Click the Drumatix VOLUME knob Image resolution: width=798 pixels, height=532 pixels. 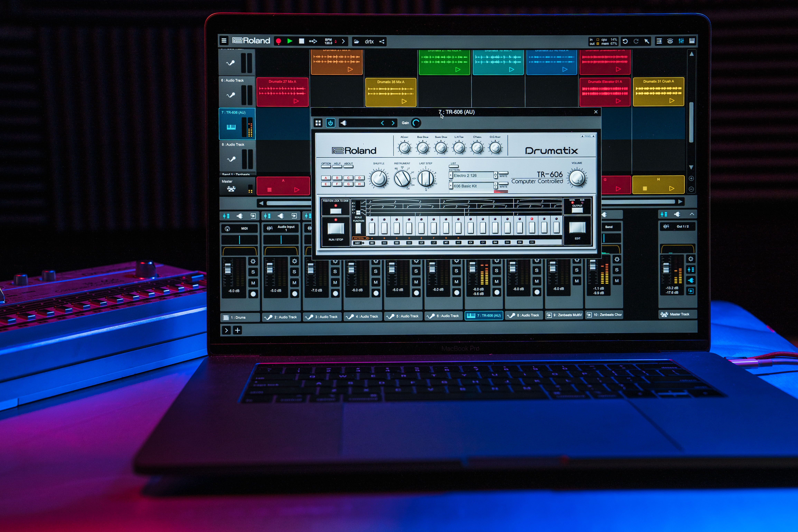[577, 178]
